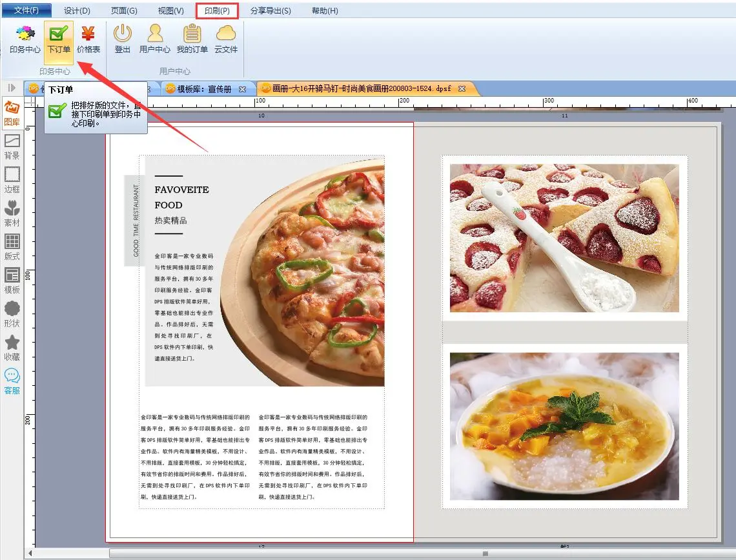The height and width of the screenshot is (560, 736).
Task: Select the 图库 image library sidebar icon
Action: (x=12, y=113)
